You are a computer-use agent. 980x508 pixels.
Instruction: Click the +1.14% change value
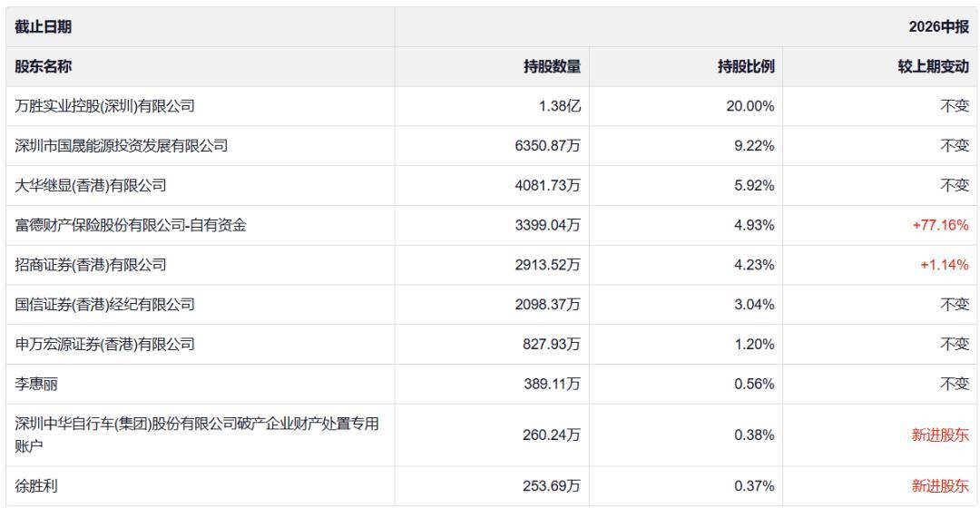(x=945, y=265)
